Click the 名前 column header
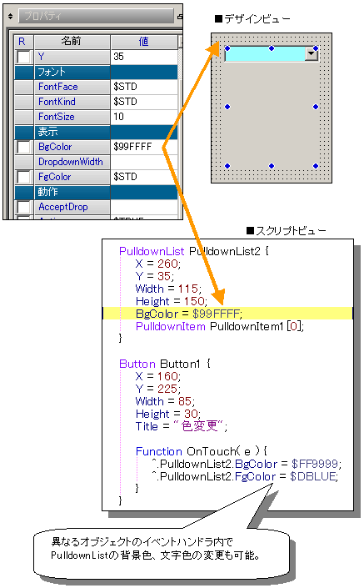Image resolution: width=364 pixels, height=588 pixels. click(x=72, y=42)
